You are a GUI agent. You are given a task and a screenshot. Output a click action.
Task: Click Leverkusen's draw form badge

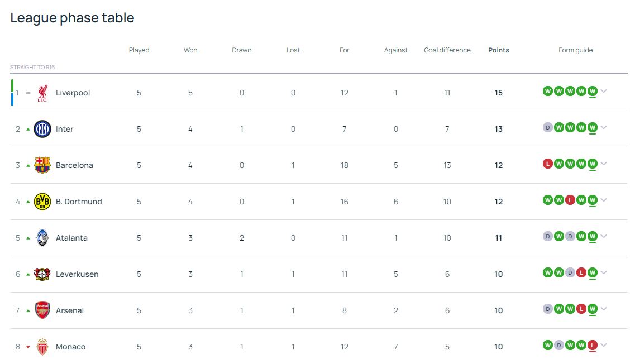click(x=570, y=272)
